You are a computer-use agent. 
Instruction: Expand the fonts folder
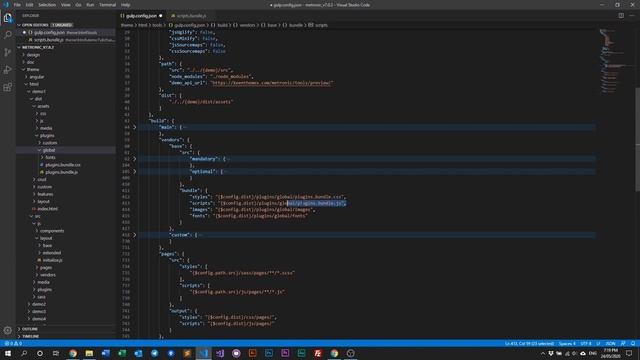tap(50, 158)
